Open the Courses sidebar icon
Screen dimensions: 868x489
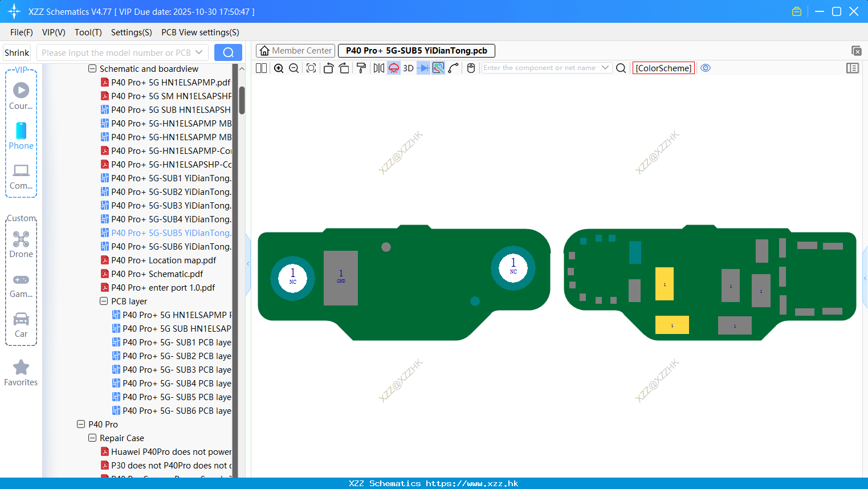click(x=21, y=96)
